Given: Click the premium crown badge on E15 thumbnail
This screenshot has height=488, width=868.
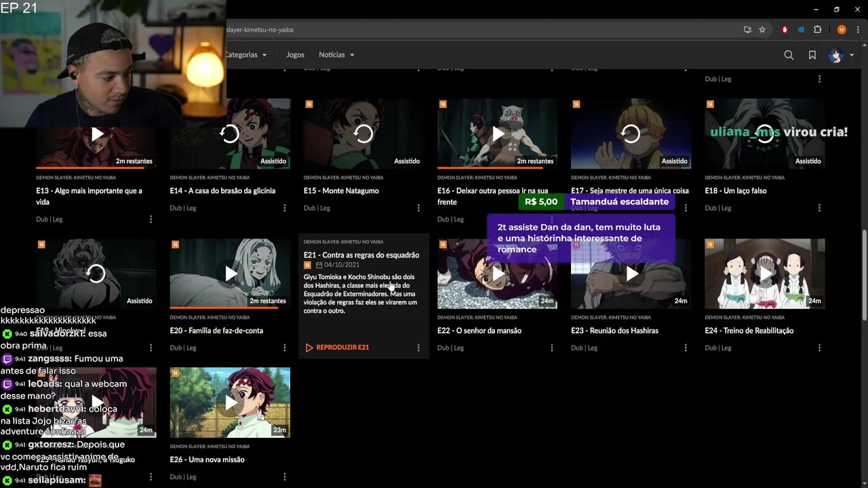Looking at the screenshot, I should pos(309,104).
